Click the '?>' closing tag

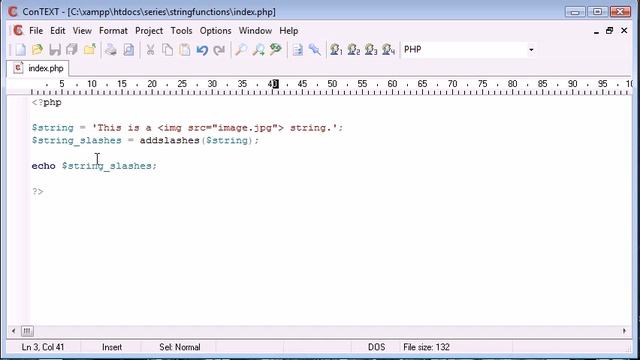38,191
